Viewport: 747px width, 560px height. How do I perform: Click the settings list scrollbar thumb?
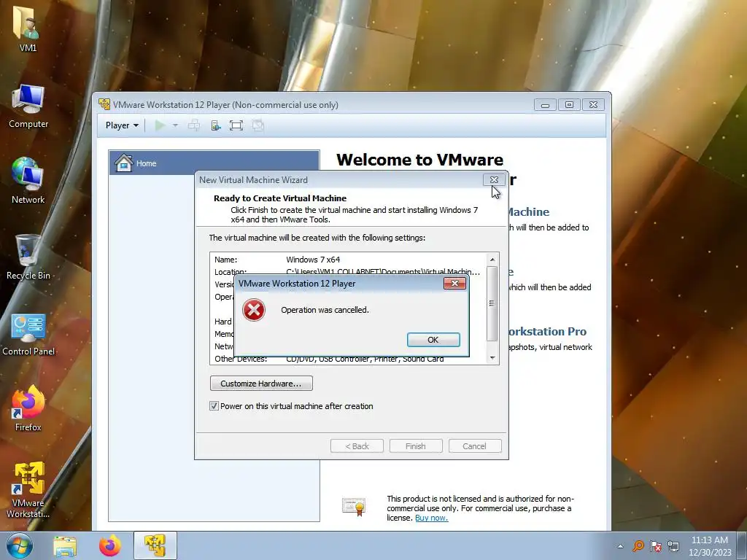(492, 303)
